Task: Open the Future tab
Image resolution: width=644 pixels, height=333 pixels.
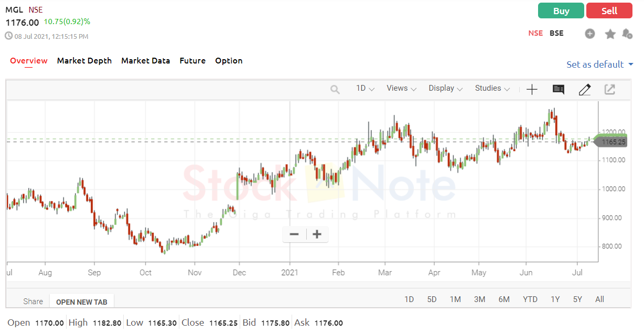Action: click(x=192, y=61)
